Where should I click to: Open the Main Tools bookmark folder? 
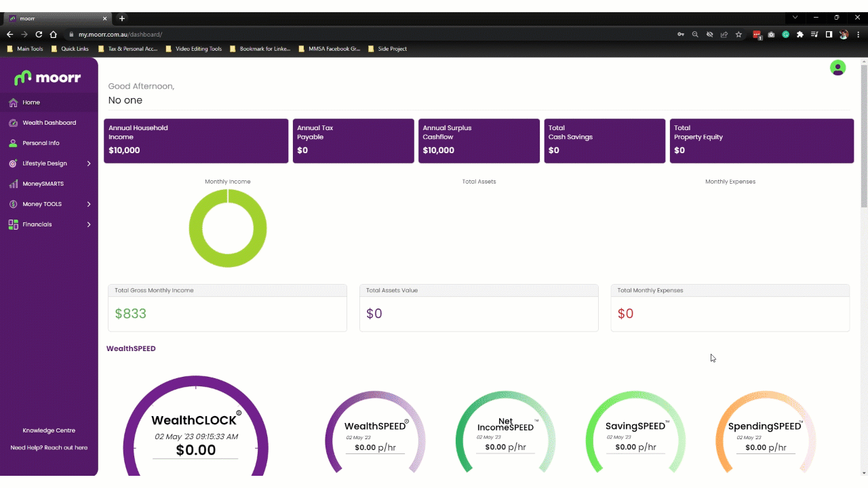click(25, 49)
